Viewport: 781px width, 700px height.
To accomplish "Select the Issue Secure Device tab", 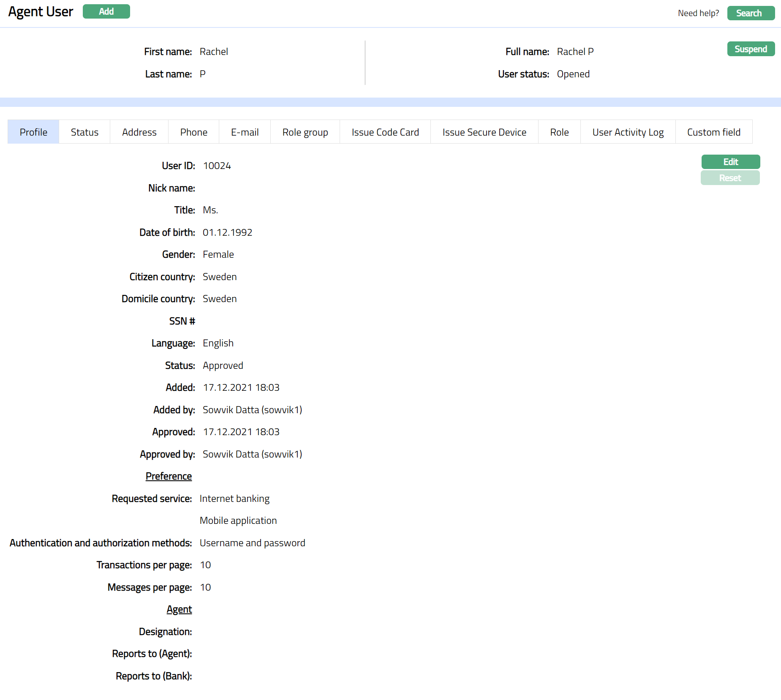I will (x=484, y=132).
